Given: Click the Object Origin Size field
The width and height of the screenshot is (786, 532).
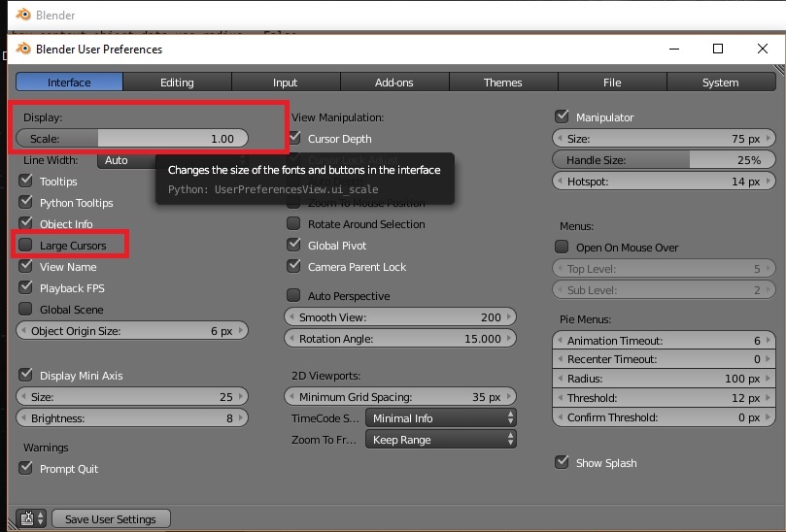Looking at the screenshot, I should [132, 331].
